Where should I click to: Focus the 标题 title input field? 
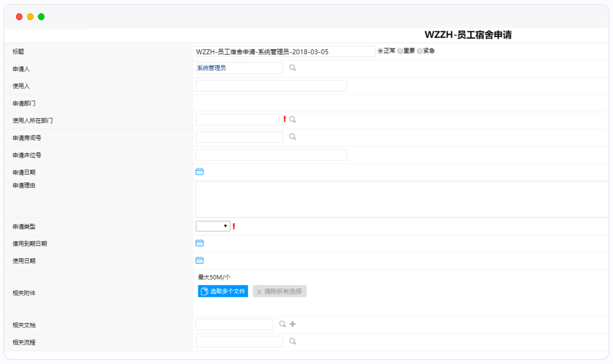point(285,51)
